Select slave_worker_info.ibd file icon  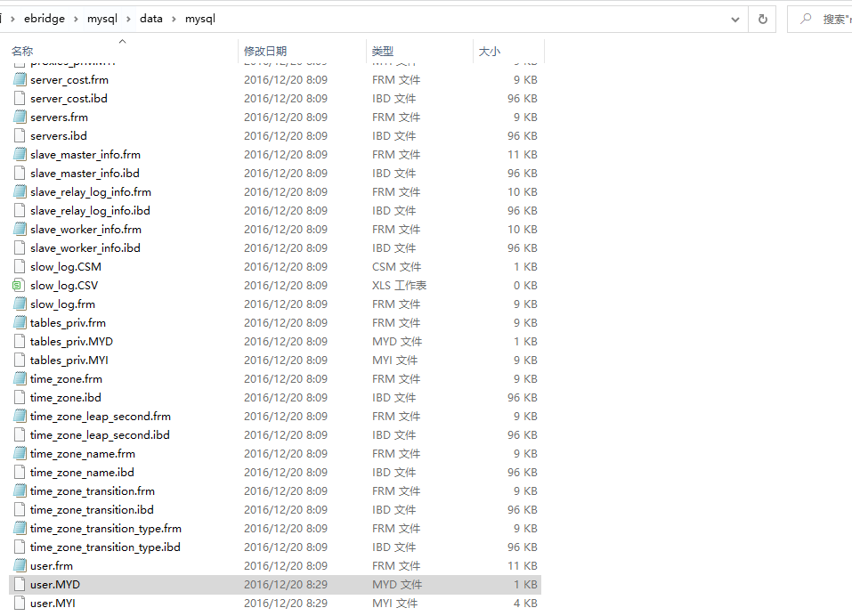[20, 248]
